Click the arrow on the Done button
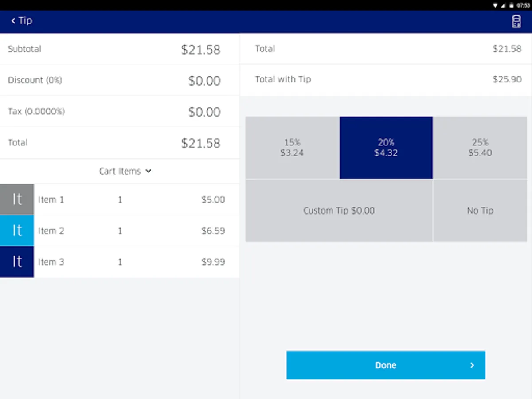The width and height of the screenshot is (532, 399). 472,365
